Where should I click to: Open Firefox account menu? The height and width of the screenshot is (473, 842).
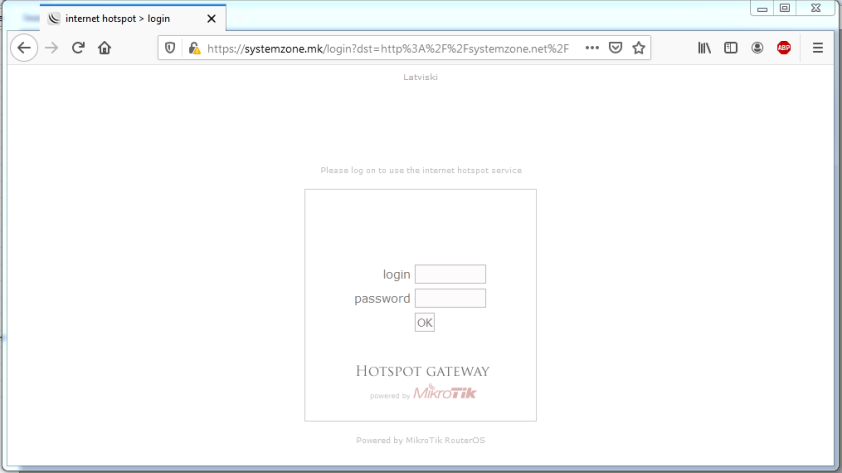coord(757,48)
